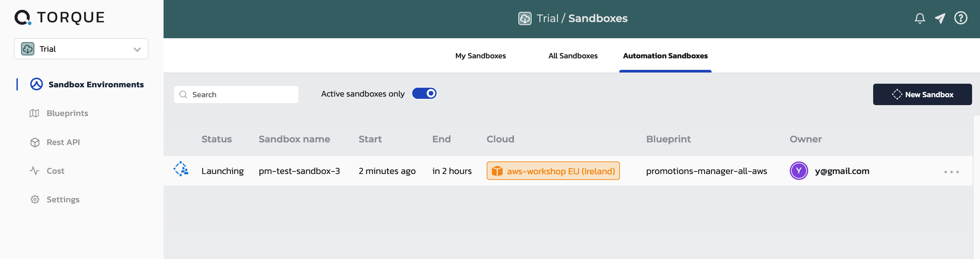This screenshot has height=259, width=980.
Task: Click the Y owner avatar
Action: coord(799,171)
